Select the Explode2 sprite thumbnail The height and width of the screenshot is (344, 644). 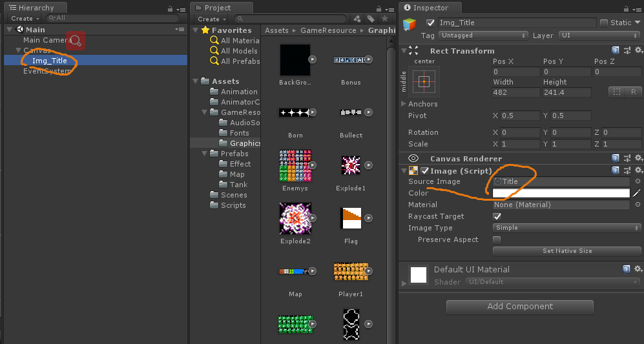pyautogui.click(x=295, y=218)
